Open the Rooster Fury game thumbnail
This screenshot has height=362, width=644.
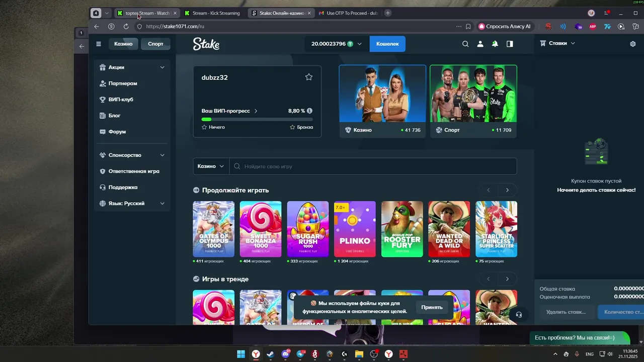pos(402,229)
